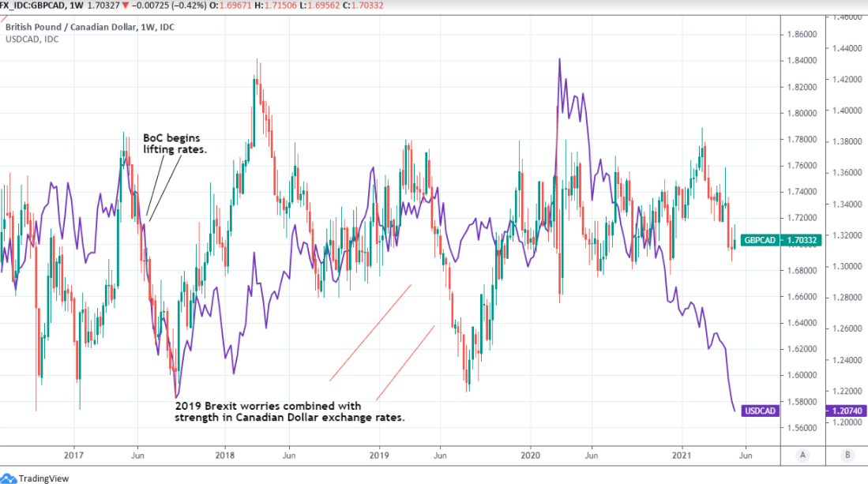The image size is (868, 484).
Task: Click the 1.86000 price axis label
Action: 802,34
